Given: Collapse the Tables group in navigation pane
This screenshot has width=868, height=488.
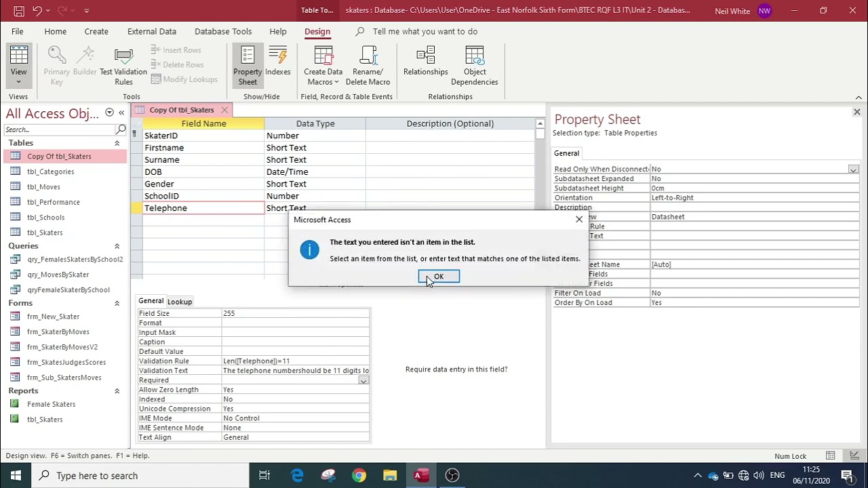Looking at the screenshot, I should coord(117,143).
